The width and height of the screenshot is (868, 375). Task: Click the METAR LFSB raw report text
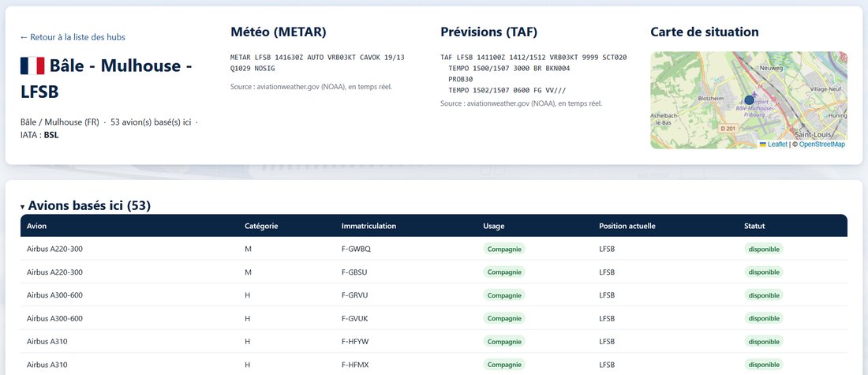pyautogui.click(x=317, y=62)
